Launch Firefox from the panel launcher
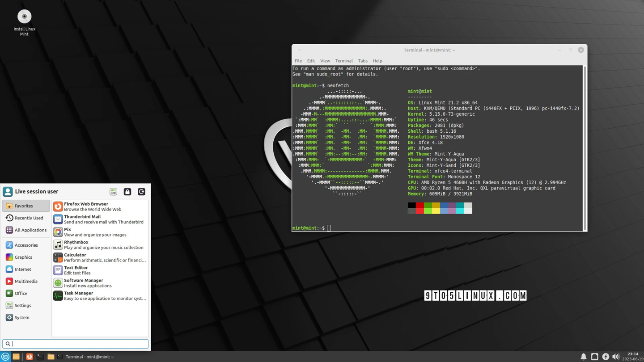Image resolution: width=644 pixels, height=362 pixels. coord(29,357)
